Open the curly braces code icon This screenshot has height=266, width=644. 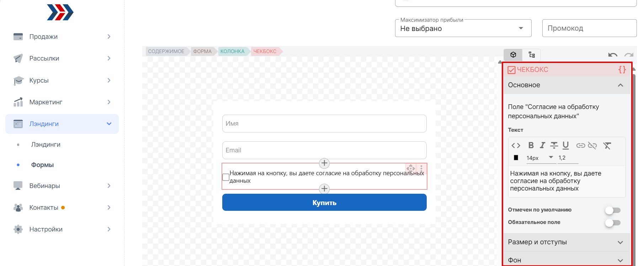[622, 69]
